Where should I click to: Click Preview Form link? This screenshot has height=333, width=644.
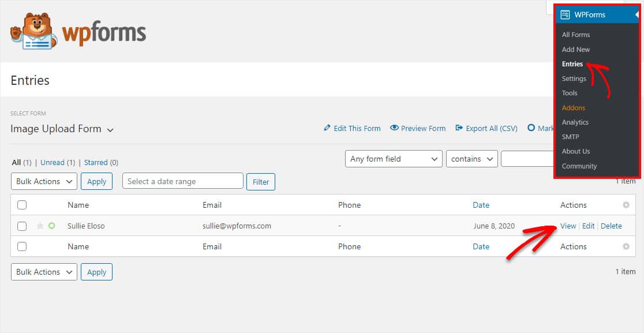pos(423,129)
